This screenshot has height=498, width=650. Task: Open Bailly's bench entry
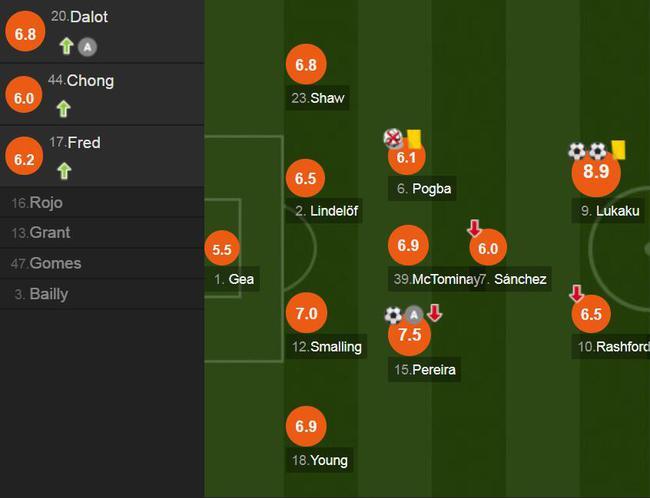pyautogui.click(x=102, y=294)
